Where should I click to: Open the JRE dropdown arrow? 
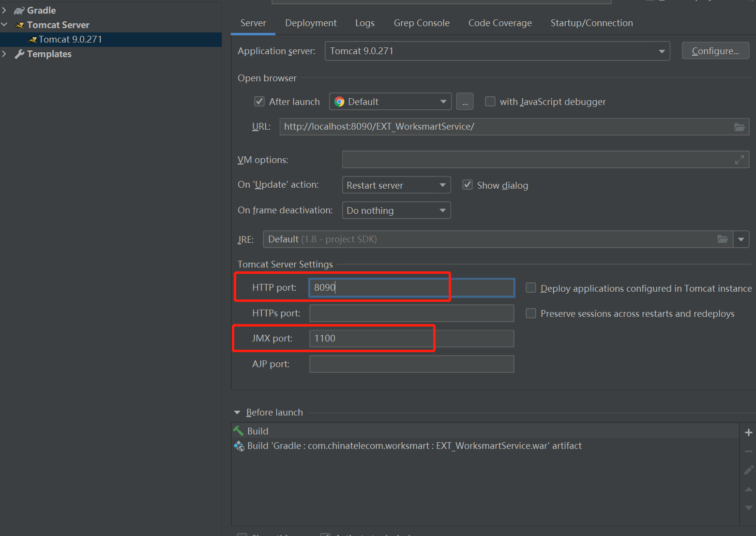[741, 239]
